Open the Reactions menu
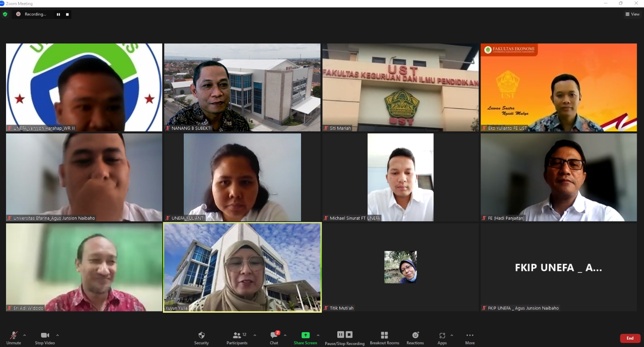The height and width of the screenshot is (347, 644). click(x=415, y=338)
